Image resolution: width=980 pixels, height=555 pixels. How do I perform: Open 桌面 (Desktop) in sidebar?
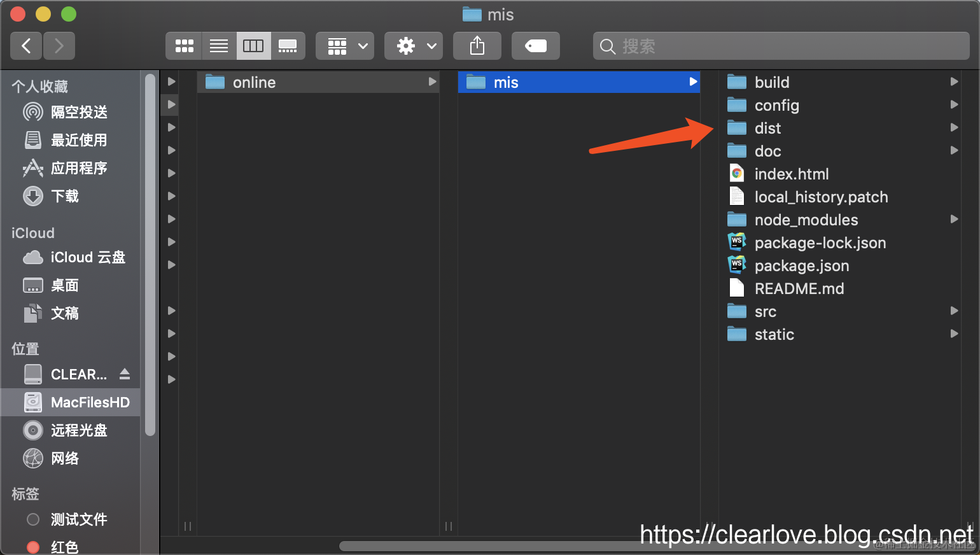pyautogui.click(x=71, y=285)
